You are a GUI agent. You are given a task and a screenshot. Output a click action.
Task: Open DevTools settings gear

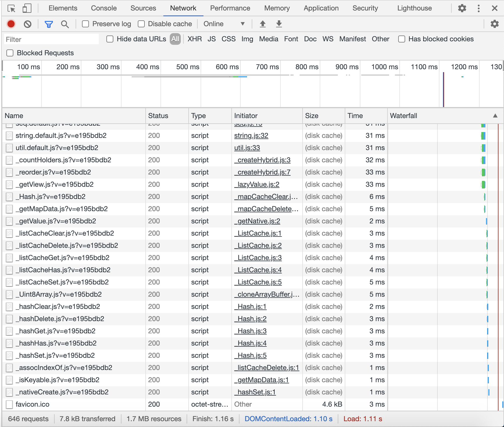click(x=462, y=8)
